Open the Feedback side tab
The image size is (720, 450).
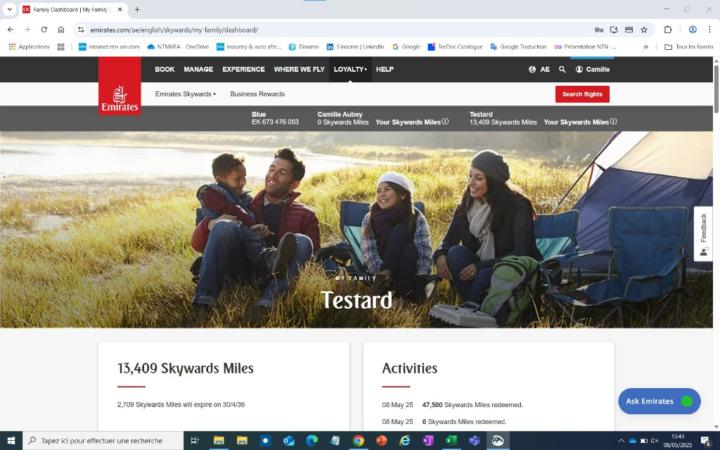pos(703,234)
